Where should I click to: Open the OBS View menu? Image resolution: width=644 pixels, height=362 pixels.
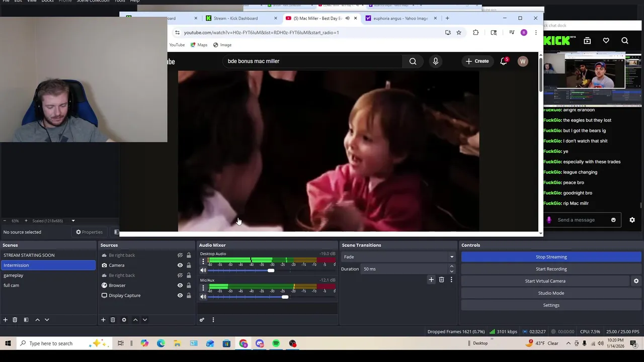point(32,1)
